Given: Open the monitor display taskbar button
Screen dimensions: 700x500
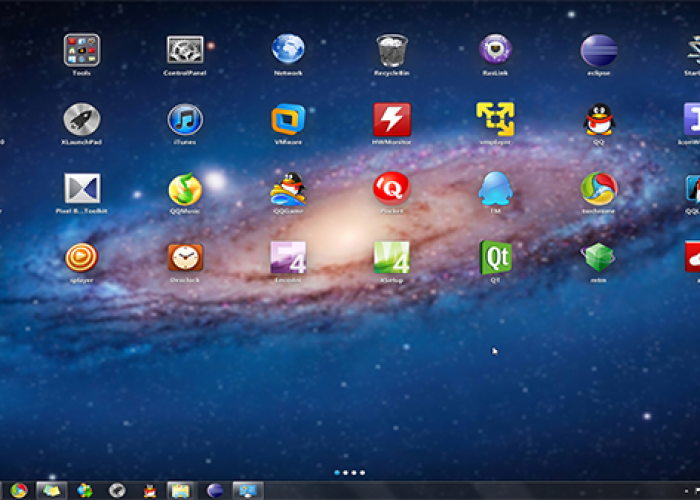Looking at the screenshot, I should coord(248,491).
